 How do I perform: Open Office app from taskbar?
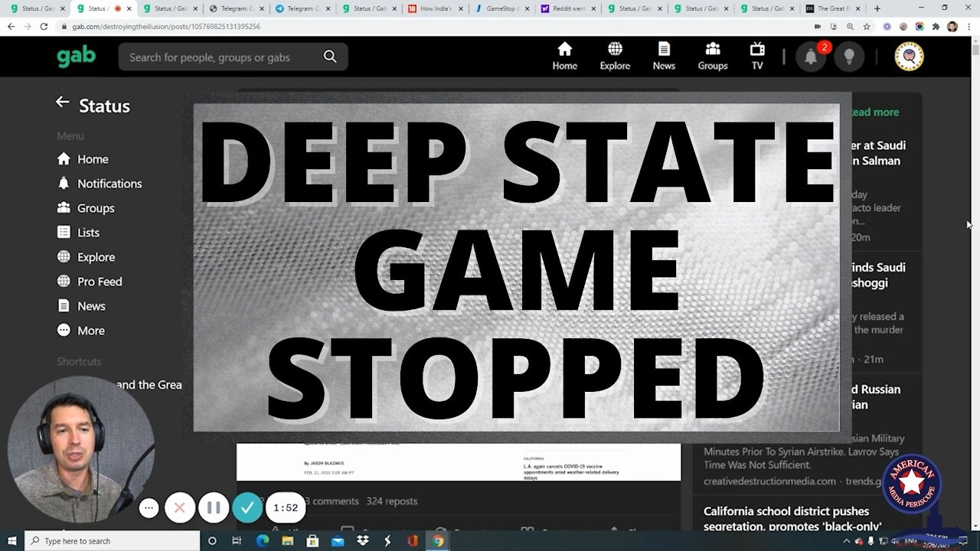[413, 541]
